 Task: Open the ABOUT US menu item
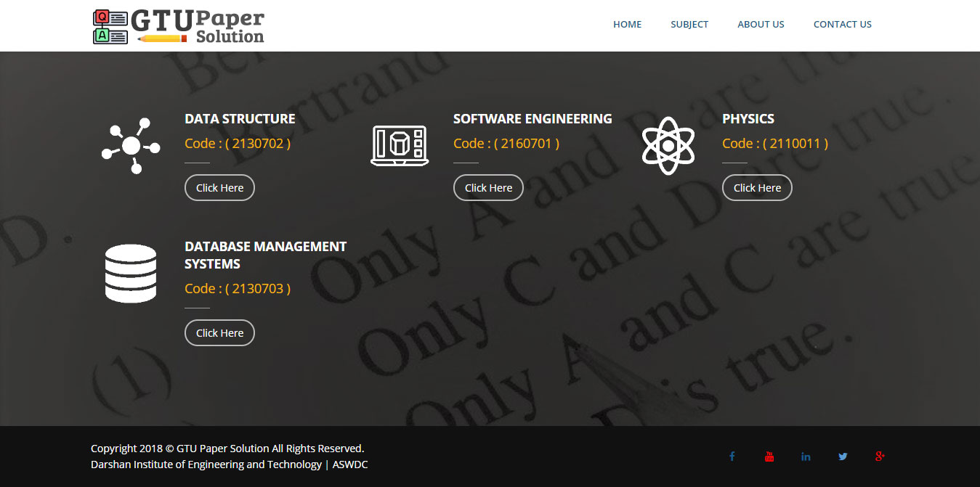(761, 24)
